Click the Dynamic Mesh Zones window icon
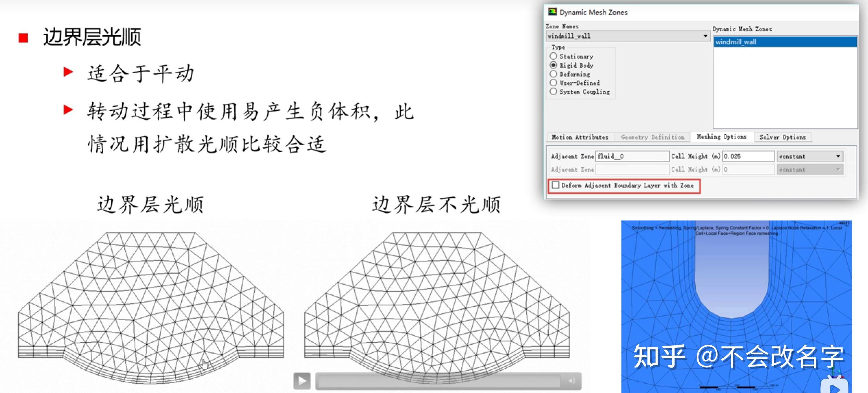 pyautogui.click(x=552, y=12)
